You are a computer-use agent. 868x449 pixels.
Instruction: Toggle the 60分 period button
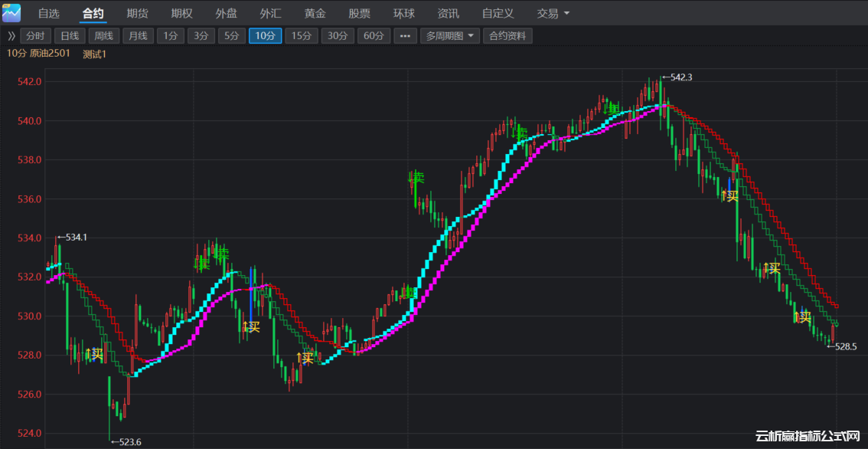click(x=374, y=36)
